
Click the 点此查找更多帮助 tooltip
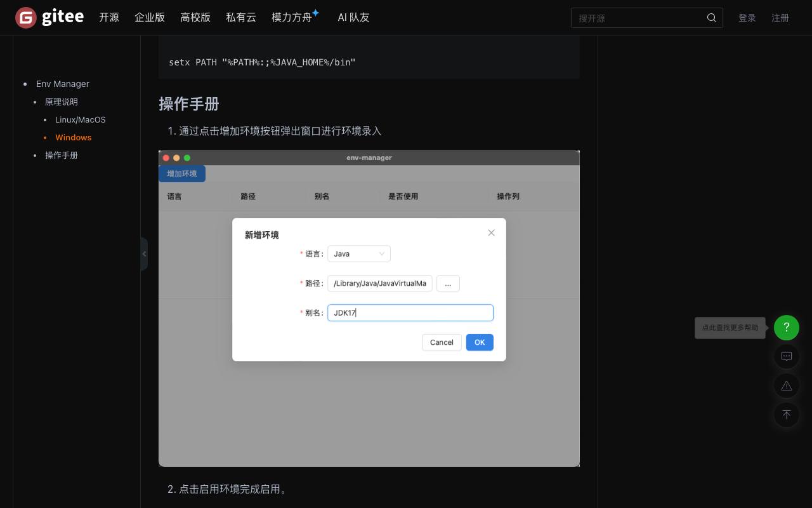pos(730,328)
